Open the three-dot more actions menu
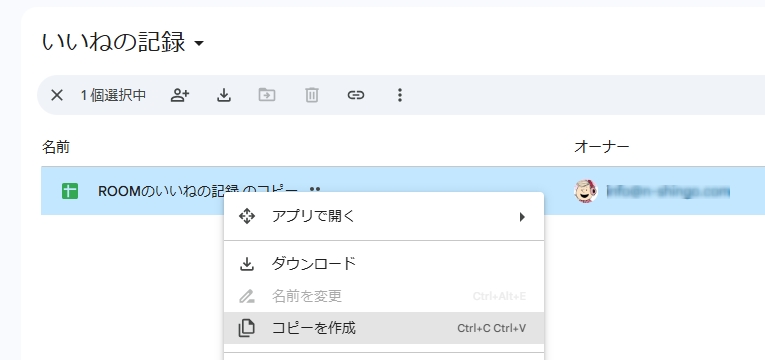Screen dimensions: 765x360 tap(400, 95)
